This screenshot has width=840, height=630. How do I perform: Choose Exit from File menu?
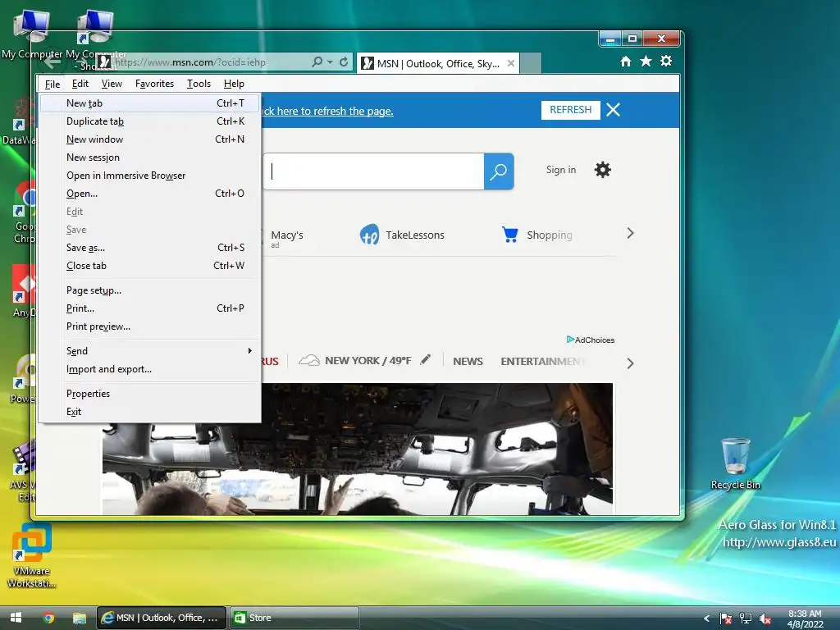[150, 412]
